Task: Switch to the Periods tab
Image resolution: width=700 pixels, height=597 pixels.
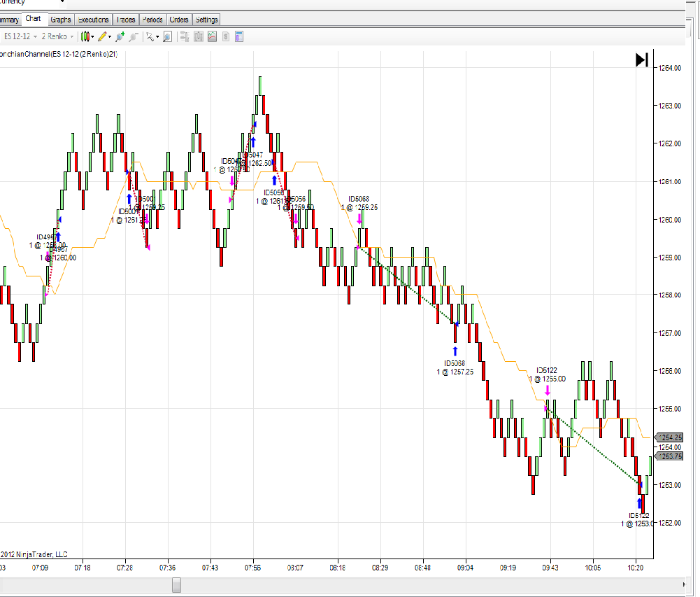Action: pos(152,20)
